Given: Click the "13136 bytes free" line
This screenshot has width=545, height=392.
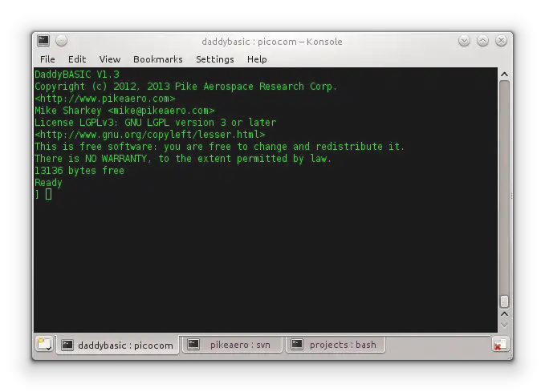Looking at the screenshot, I should [79, 171].
